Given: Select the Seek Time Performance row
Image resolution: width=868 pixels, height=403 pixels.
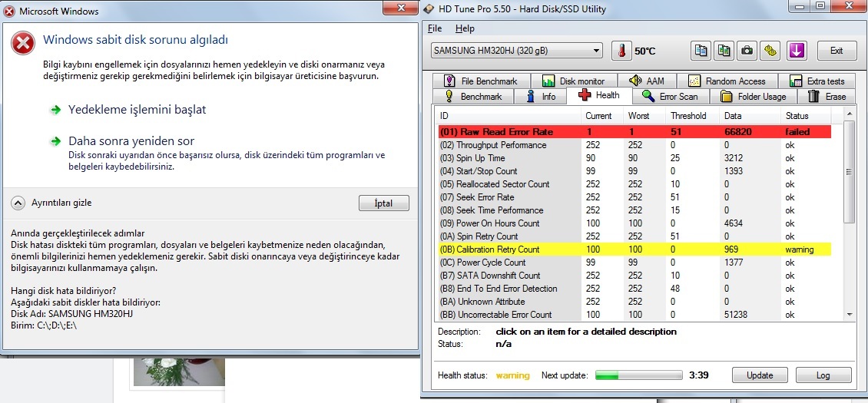Looking at the screenshot, I should pos(634,210).
